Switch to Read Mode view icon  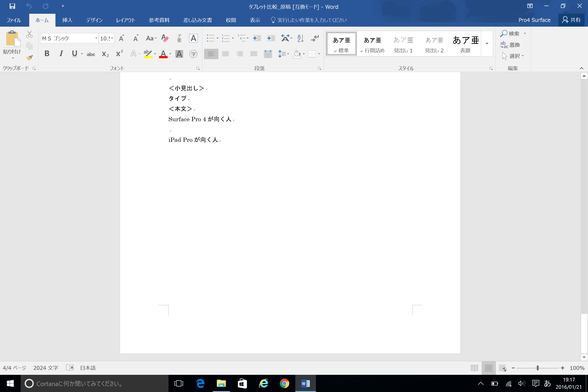click(474, 368)
